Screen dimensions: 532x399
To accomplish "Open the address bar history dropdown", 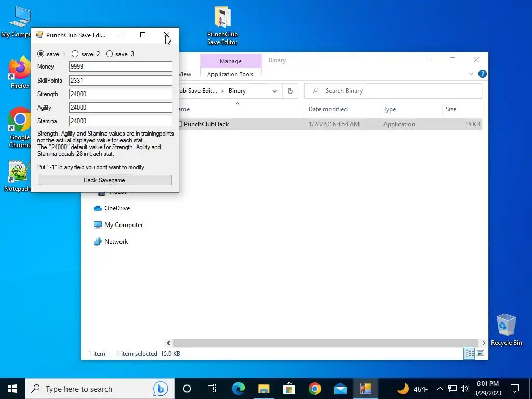I will tap(275, 91).
